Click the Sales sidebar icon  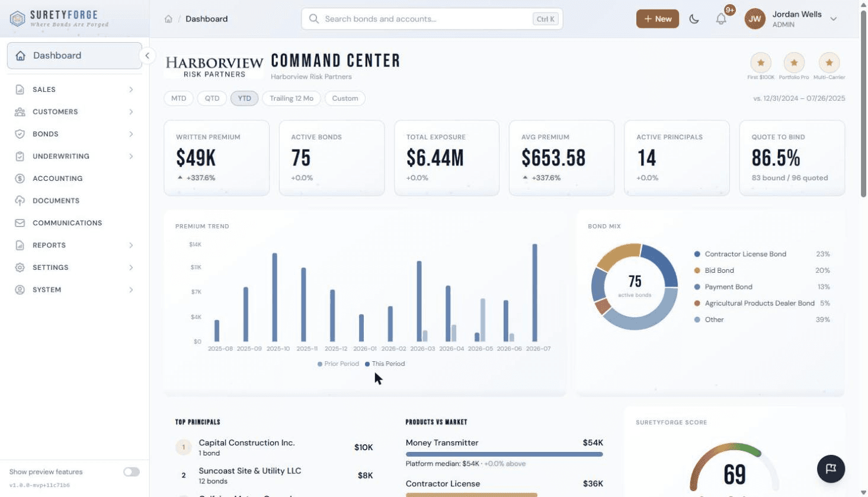(20, 90)
